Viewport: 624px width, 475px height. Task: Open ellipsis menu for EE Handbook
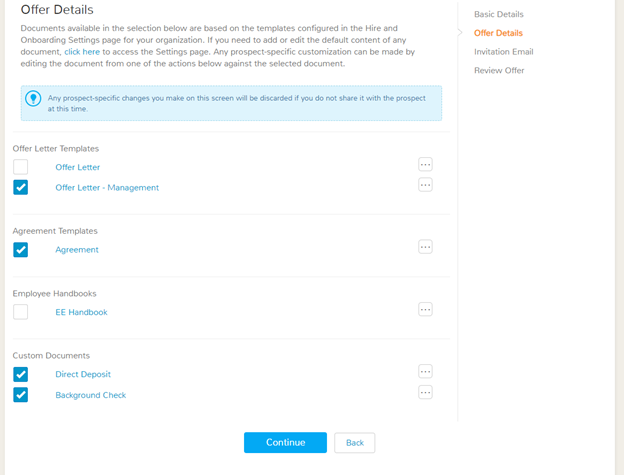tap(425, 310)
